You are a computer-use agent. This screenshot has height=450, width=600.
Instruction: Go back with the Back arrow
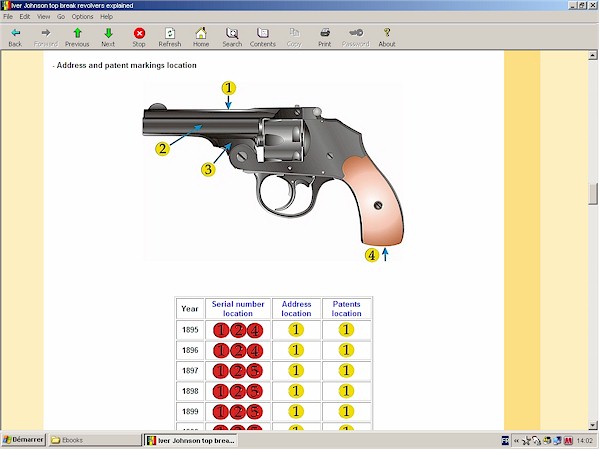coord(15,38)
